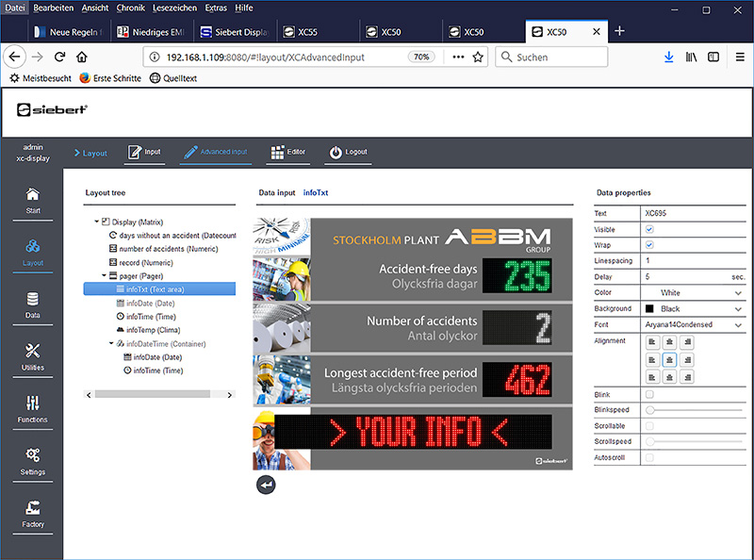
Task: Switch to the Siebert Display browser tab
Action: pyautogui.click(x=236, y=31)
